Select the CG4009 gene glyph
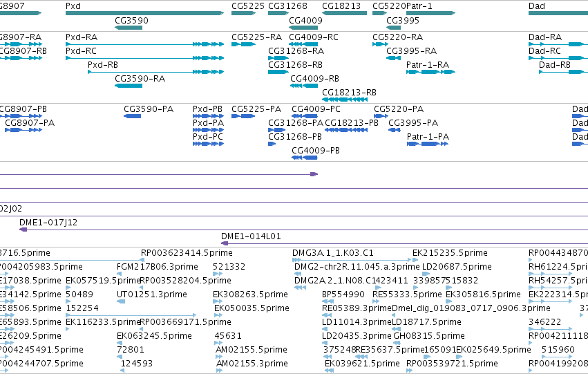 click(303, 28)
